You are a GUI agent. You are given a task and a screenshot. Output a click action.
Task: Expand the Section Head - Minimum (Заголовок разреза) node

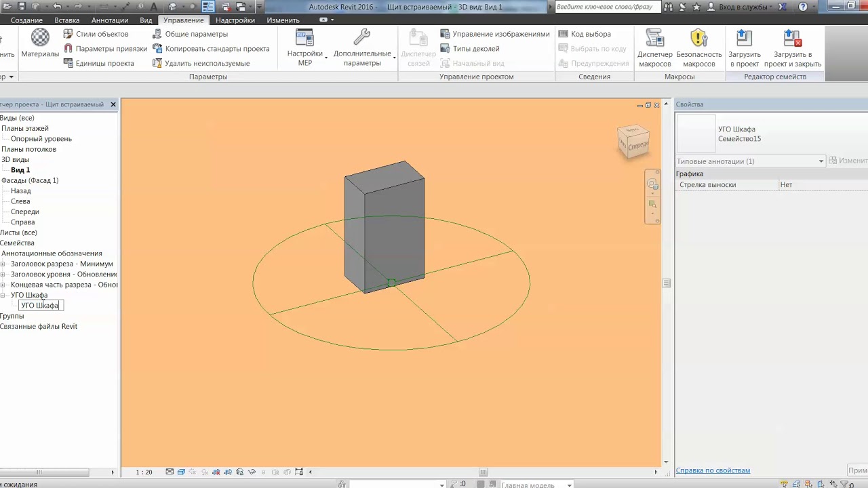pos(3,264)
